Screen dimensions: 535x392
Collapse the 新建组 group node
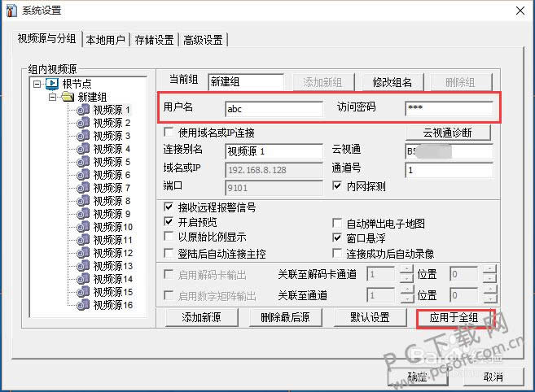(52, 97)
